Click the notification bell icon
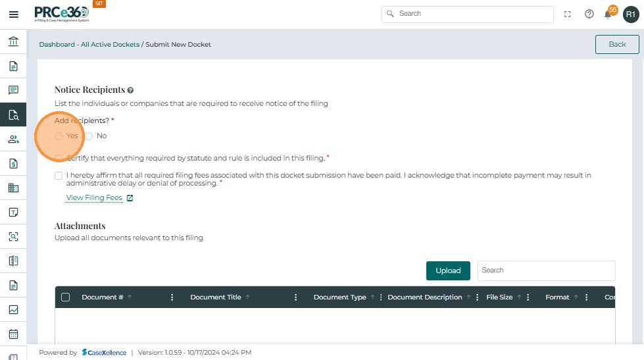Image resolution: width=644 pixels, height=360 pixels. click(608, 14)
